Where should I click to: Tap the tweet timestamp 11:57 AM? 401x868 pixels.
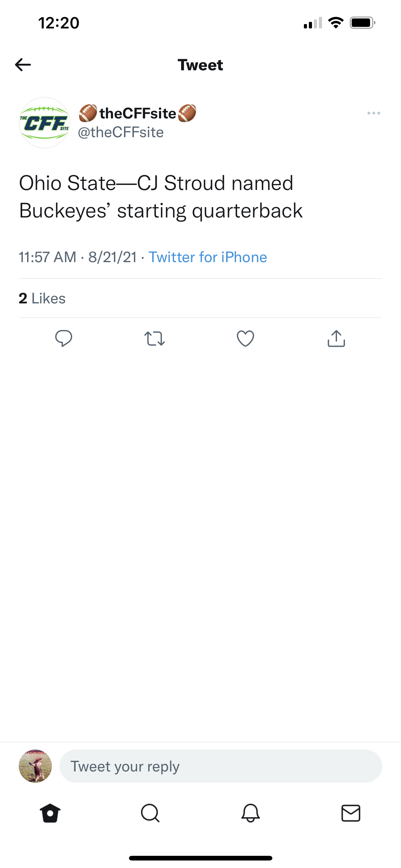(x=47, y=257)
